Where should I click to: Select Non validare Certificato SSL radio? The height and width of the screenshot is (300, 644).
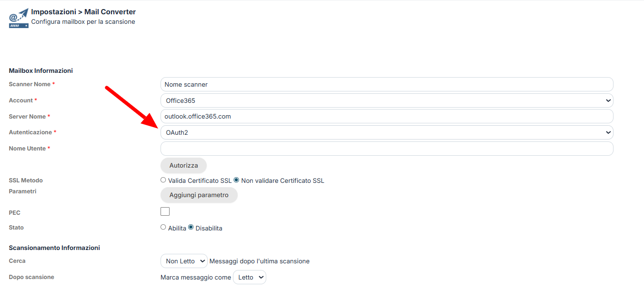pos(236,180)
